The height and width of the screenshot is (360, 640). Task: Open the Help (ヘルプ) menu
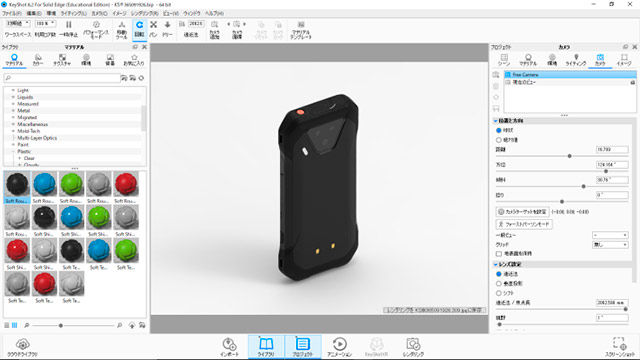pyautogui.click(x=214, y=13)
